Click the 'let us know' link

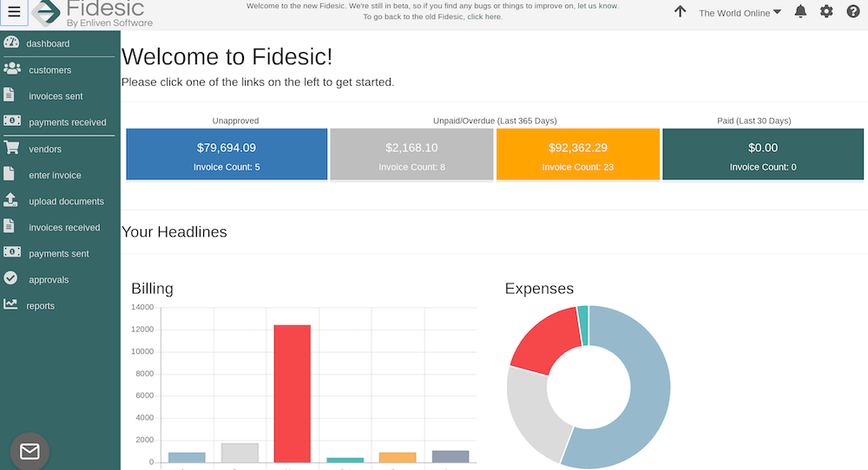coord(597,6)
